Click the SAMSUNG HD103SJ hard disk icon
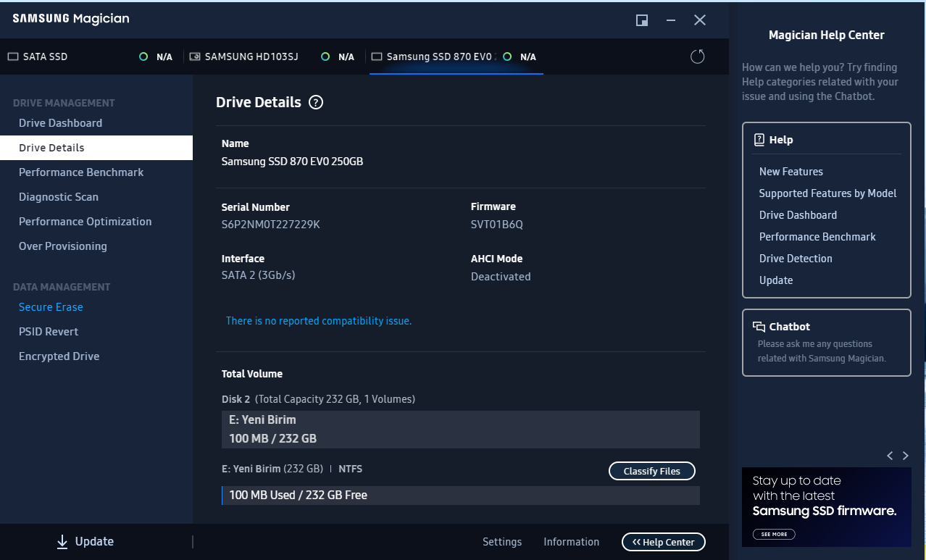The height and width of the screenshot is (560, 926). [x=195, y=57]
